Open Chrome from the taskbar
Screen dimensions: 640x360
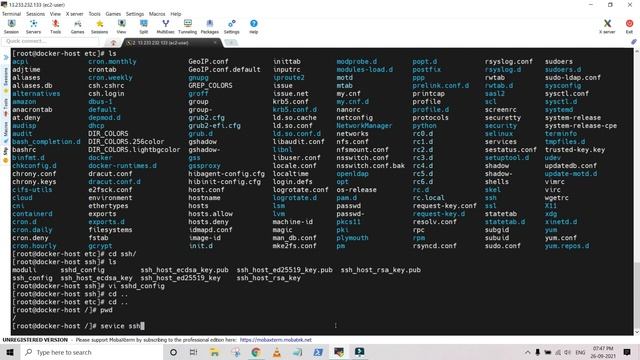click(x=256, y=352)
